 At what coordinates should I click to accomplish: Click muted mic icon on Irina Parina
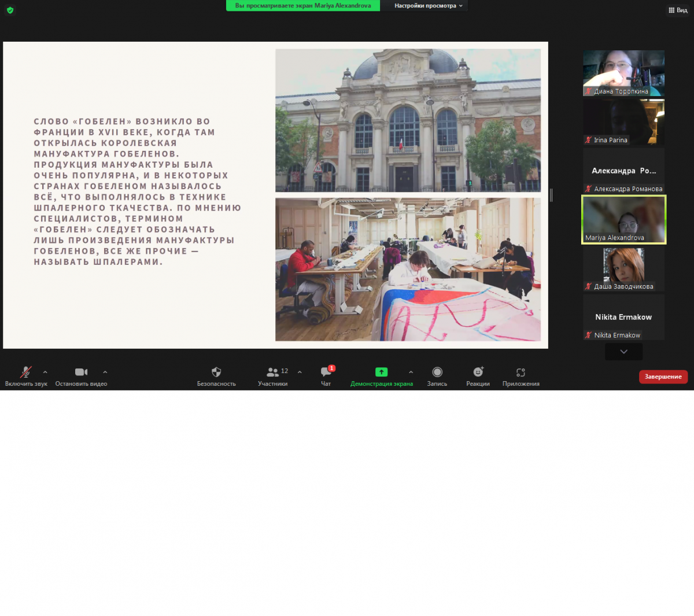(588, 140)
